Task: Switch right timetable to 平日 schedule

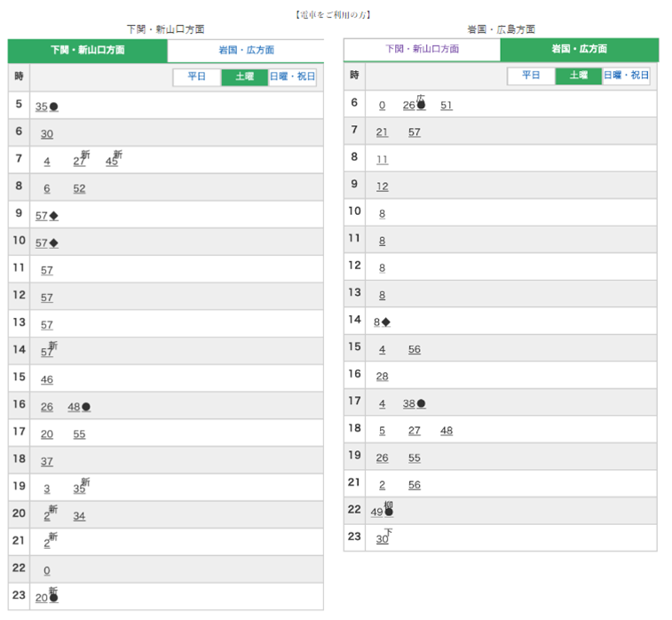Action: (531, 76)
